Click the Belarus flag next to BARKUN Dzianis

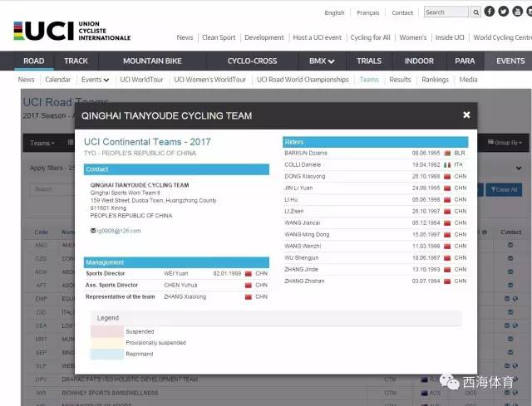pyautogui.click(x=447, y=153)
